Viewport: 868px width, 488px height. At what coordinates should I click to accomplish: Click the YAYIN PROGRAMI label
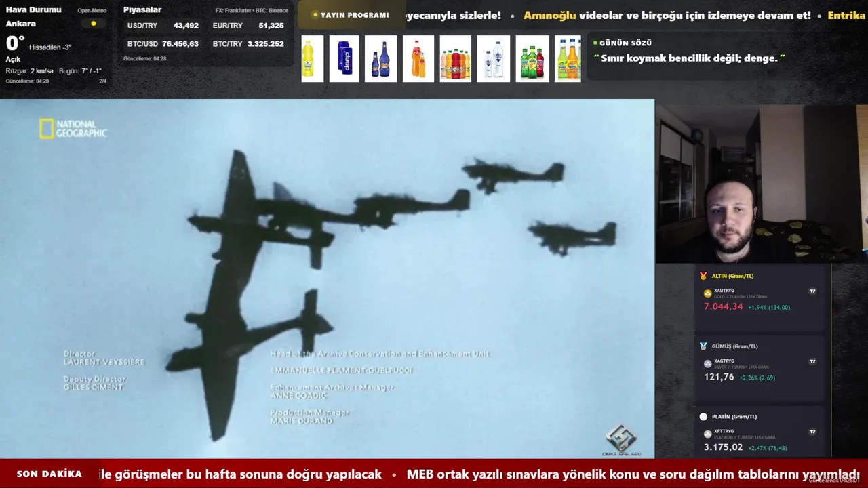point(355,15)
